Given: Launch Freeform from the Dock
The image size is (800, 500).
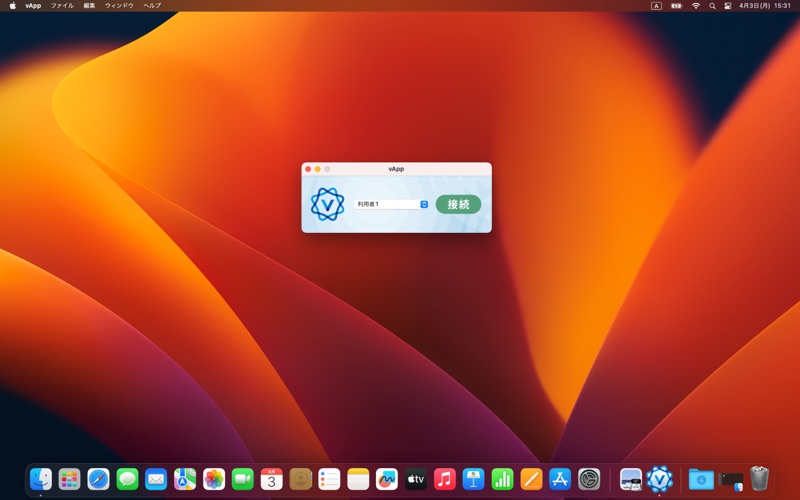Looking at the screenshot, I should tap(387, 480).
